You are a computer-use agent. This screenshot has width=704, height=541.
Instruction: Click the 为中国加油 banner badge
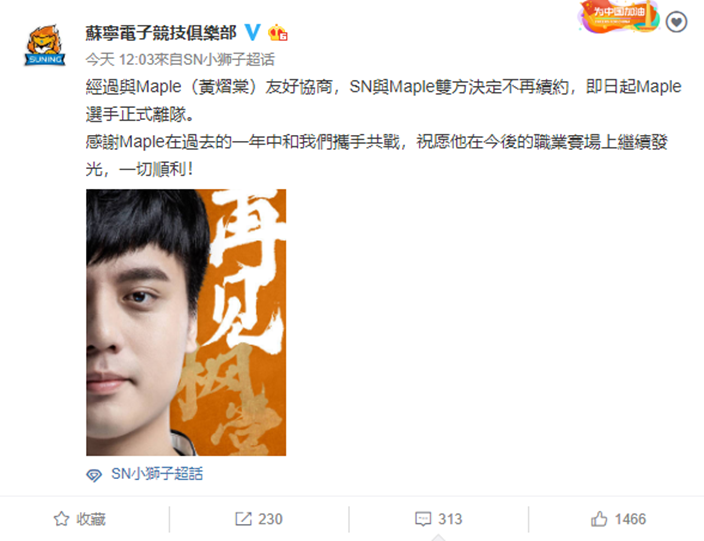619,16
